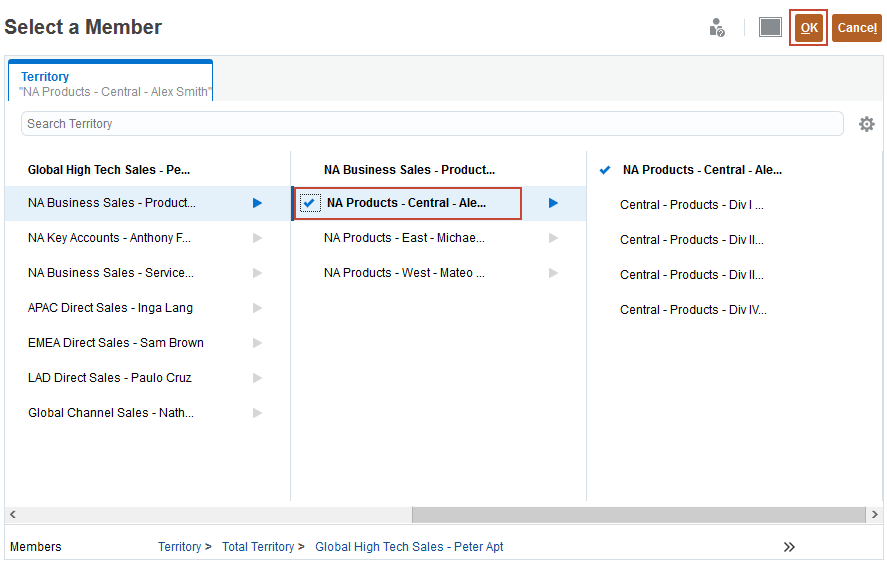The height and width of the screenshot is (565, 887).
Task: Uncheck the NA Products - Central checkmark
Action: click(x=310, y=203)
